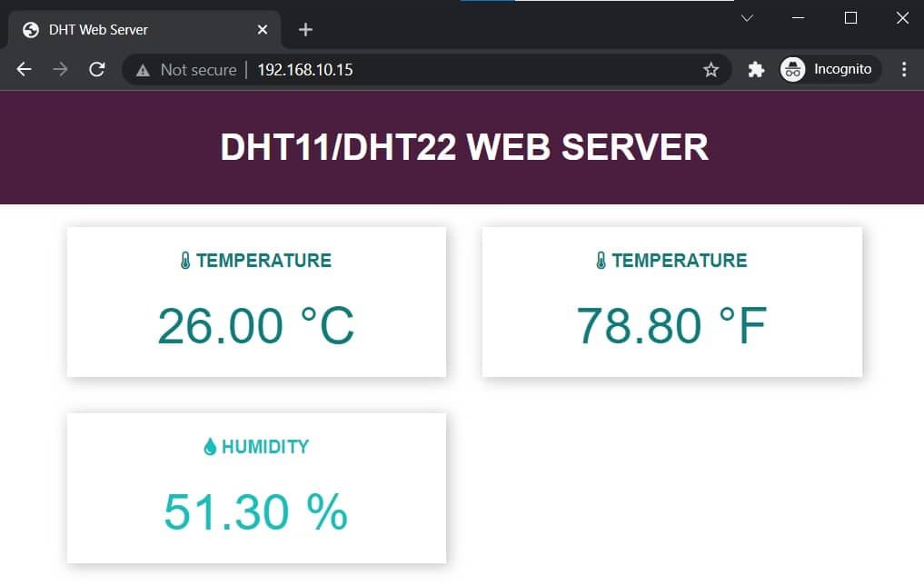Click the Incognito profile icon
This screenshot has height=585, width=924.
point(792,70)
